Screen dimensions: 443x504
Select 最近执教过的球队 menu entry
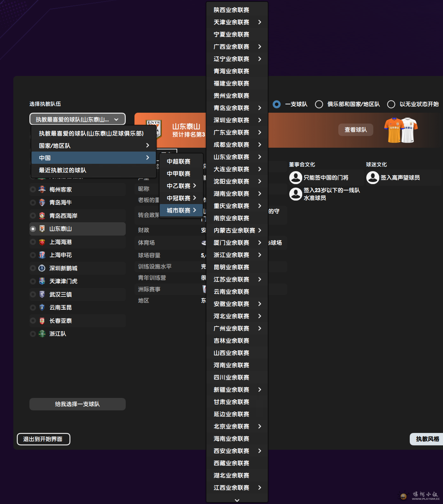94,170
